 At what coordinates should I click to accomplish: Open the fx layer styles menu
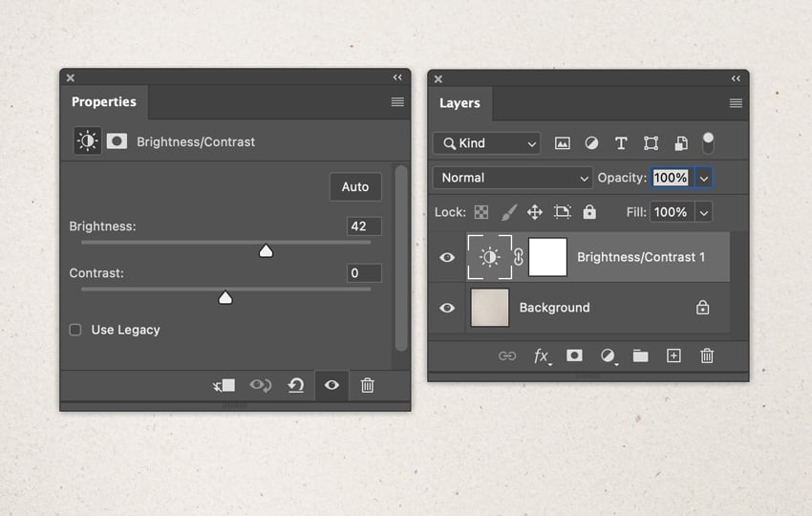[x=541, y=355]
